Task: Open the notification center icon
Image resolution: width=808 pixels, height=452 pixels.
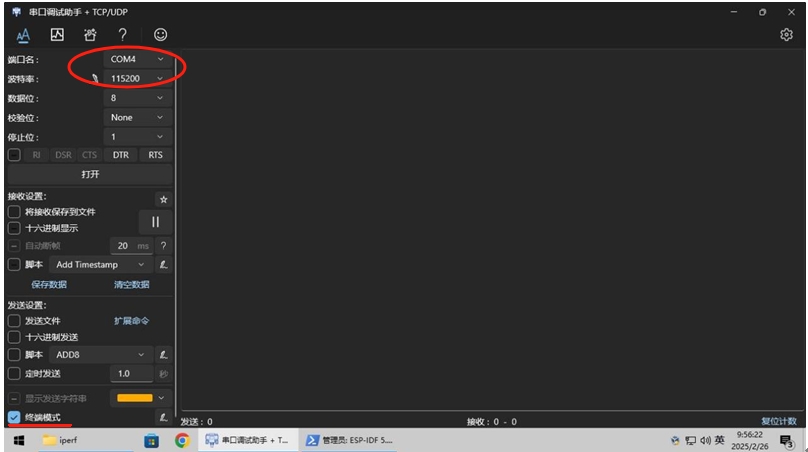Action: point(786,441)
